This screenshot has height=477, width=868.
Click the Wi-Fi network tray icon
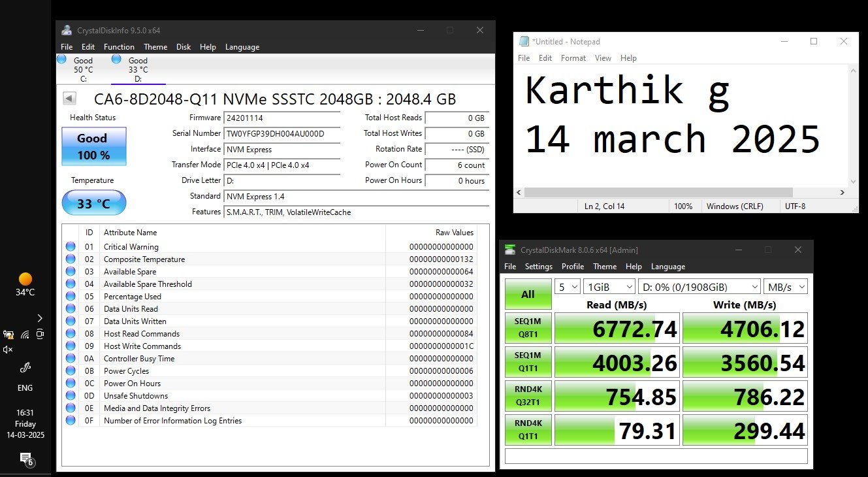pos(25,335)
